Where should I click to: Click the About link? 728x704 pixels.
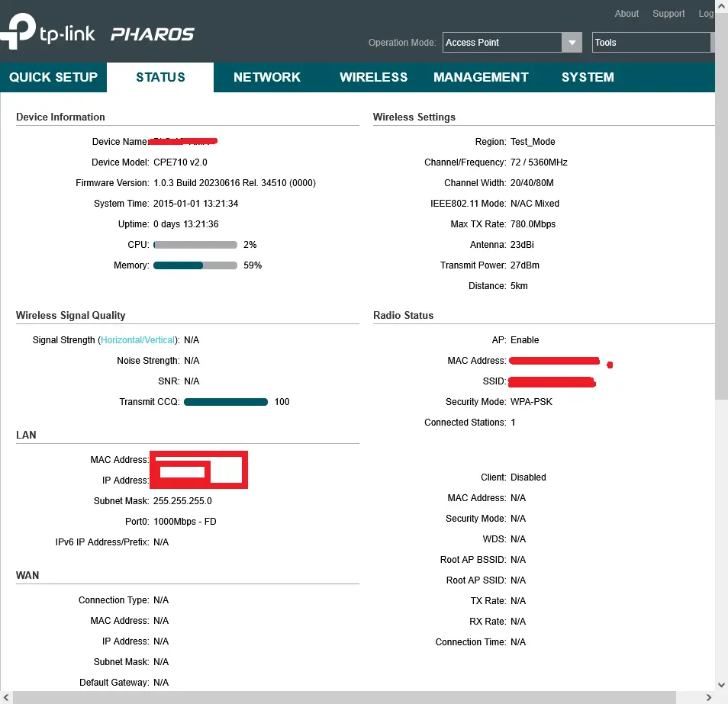pos(627,14)
